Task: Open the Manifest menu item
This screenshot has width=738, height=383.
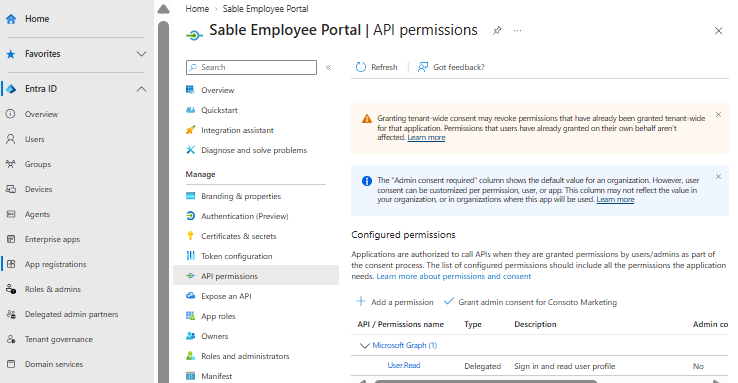Action: (x=217, y=376)
